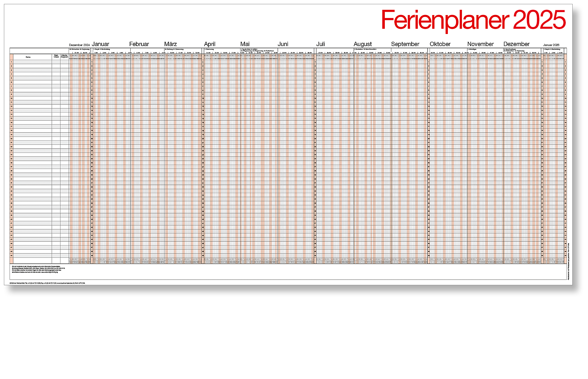Click the 'Name' column header
Viewport: 588px width, 379px height.
(x=28, y=57)
